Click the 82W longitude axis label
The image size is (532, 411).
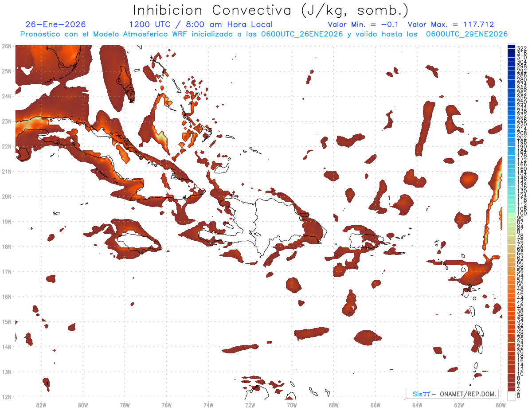click(x=41, y=405)
